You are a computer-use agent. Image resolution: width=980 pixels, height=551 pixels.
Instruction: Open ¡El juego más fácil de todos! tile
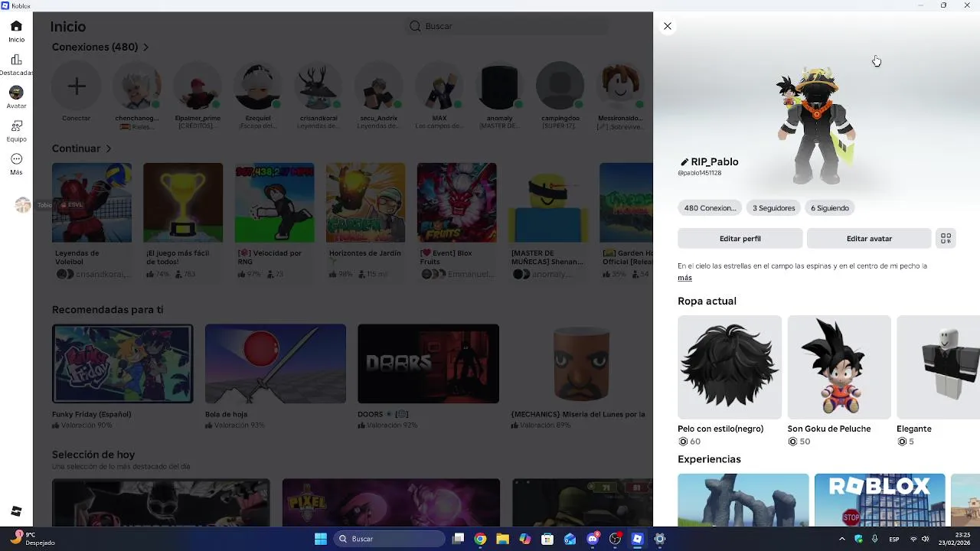[x=183, y=203]
